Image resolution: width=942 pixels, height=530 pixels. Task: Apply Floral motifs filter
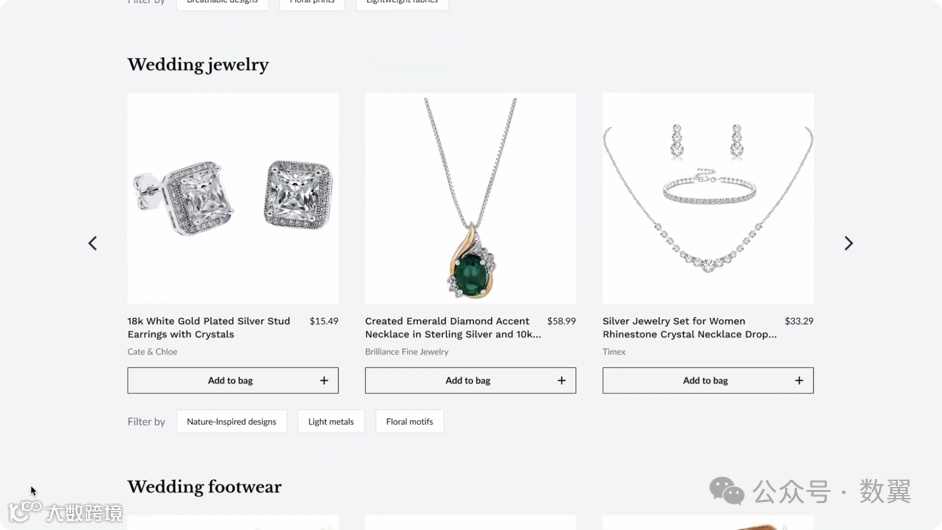(x=409, y=421)
